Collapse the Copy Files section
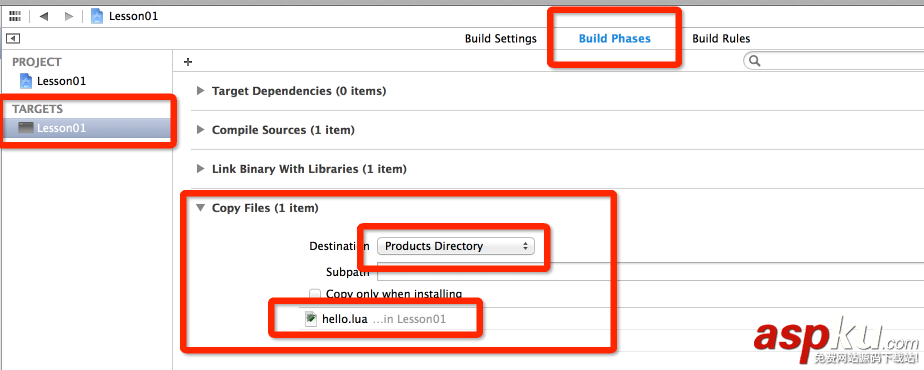 [x=200, y=207]
